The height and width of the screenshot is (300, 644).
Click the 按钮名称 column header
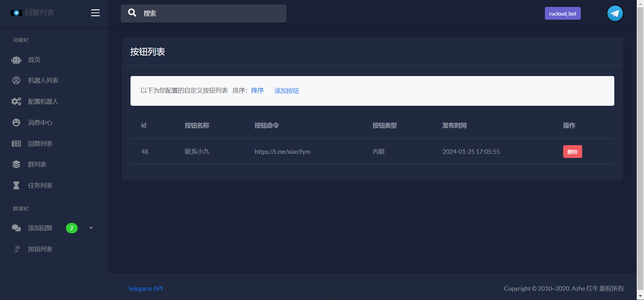tap(197, 125)
